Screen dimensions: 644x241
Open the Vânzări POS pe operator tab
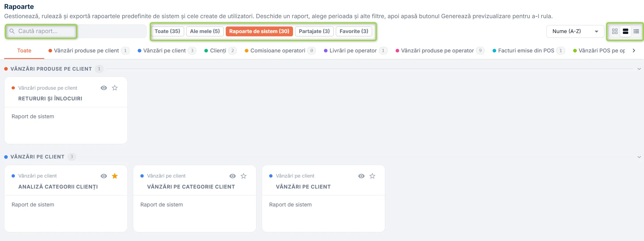pos(599,51)
